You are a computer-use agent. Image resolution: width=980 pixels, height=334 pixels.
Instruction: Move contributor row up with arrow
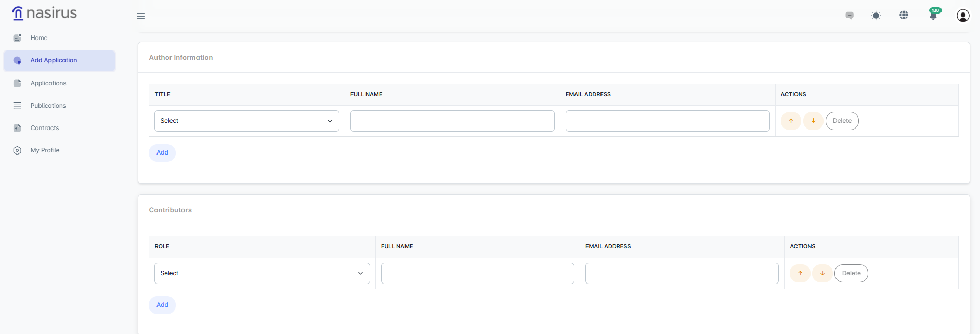click(x=800, y=273)
